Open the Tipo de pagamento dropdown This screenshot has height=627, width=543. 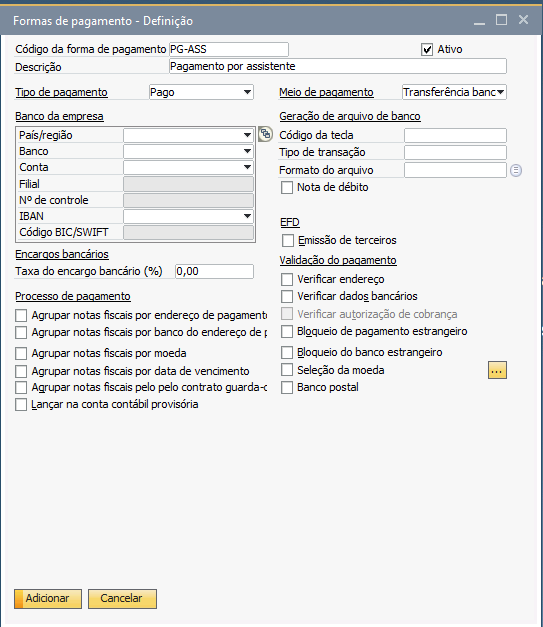[x=201, y=92]
